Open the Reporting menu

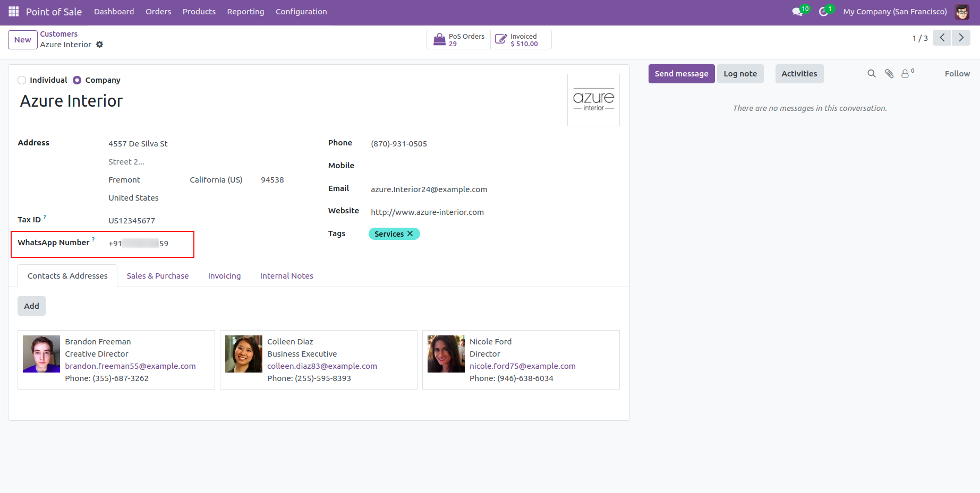click(x=245, y=12)
